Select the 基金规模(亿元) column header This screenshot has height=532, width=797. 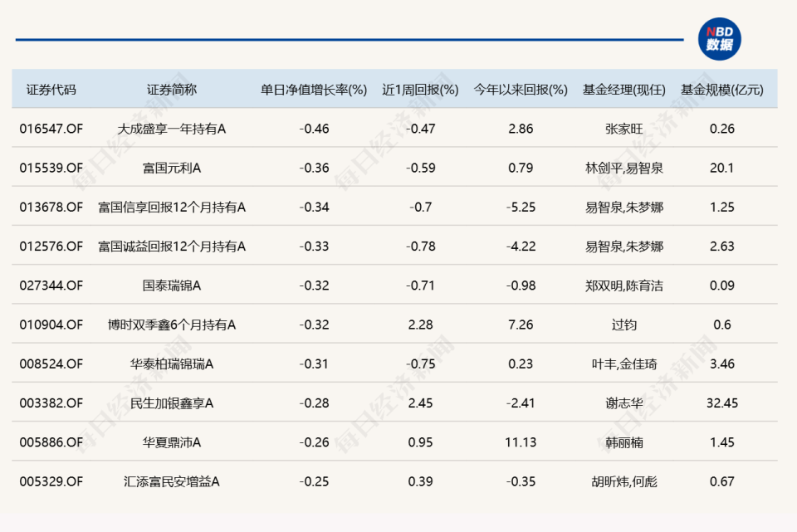click(x=721, y=90)
